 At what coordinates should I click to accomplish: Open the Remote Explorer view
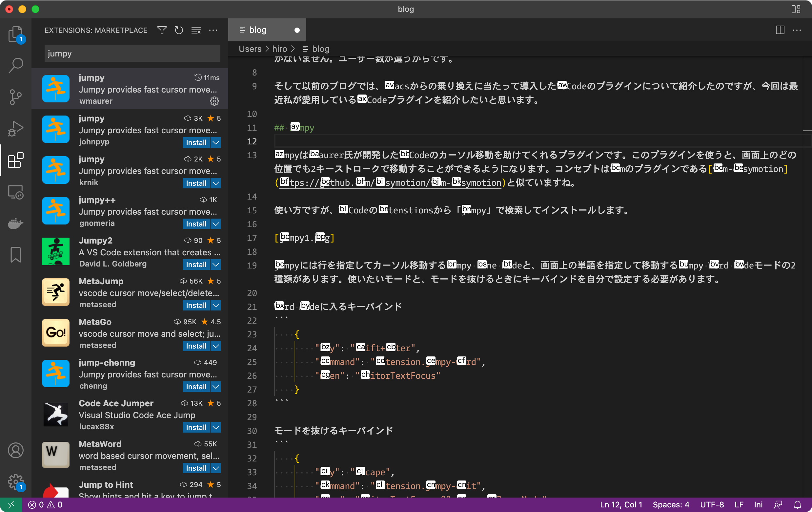(x=15, y=192)
